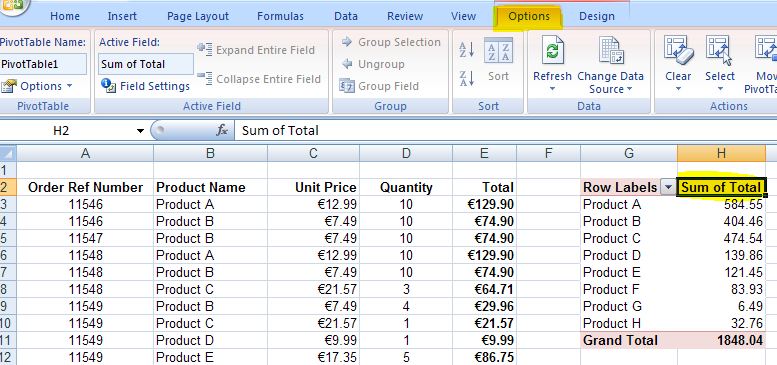The image size is (777, 365).
Task: Click the Office button logo
Action: coord(13,6)
